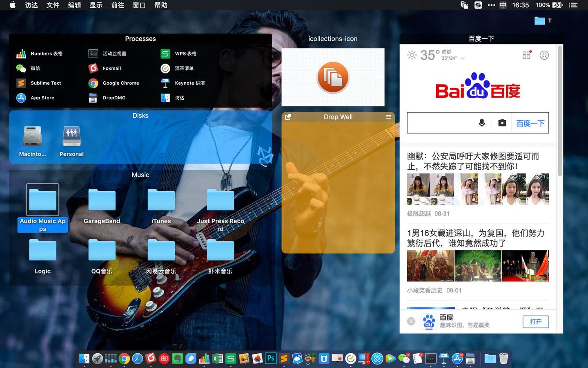Click the 百度一下 search button
This screenshot has height=368, width=588.
[x=530, y=123]
